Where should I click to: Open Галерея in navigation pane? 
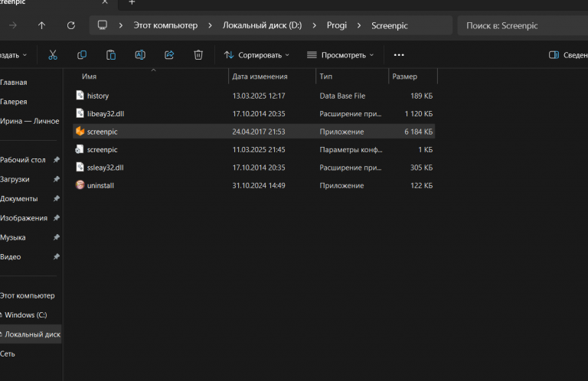tap(14, 102)
